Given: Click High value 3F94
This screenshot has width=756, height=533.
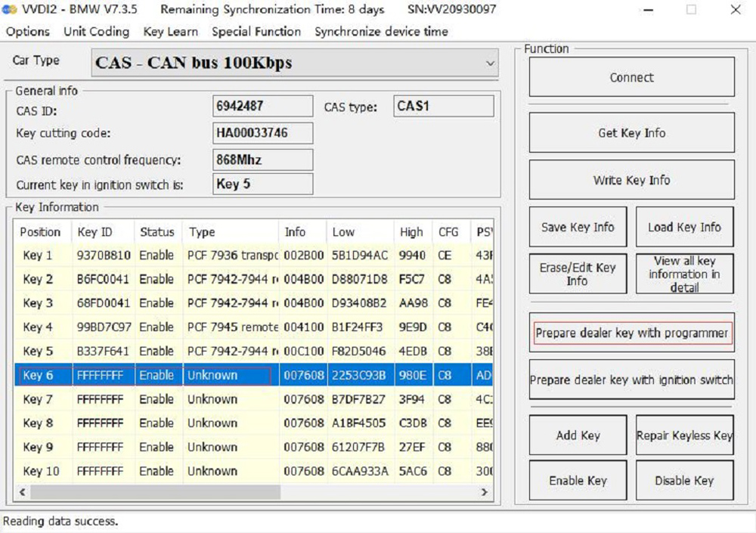Looking at the screenshot, I should click(412, 399).
